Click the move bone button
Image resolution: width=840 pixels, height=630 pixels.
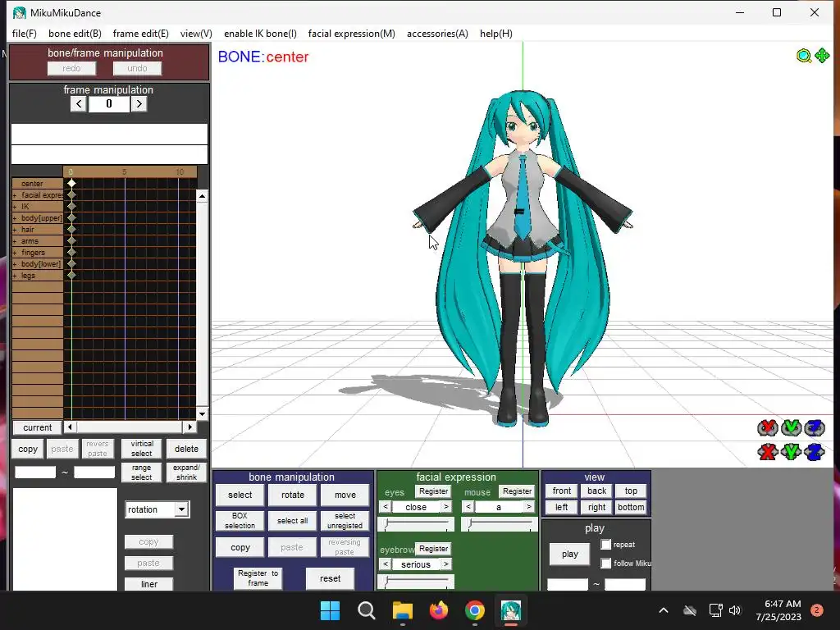click(x=345, y=495)
